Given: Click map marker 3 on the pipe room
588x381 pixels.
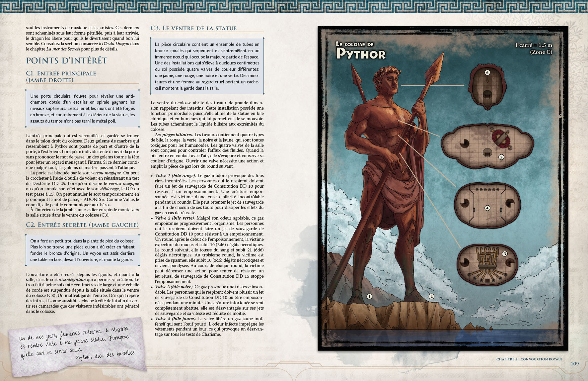Looking at the screenshot, I should [x=505, y=253].
